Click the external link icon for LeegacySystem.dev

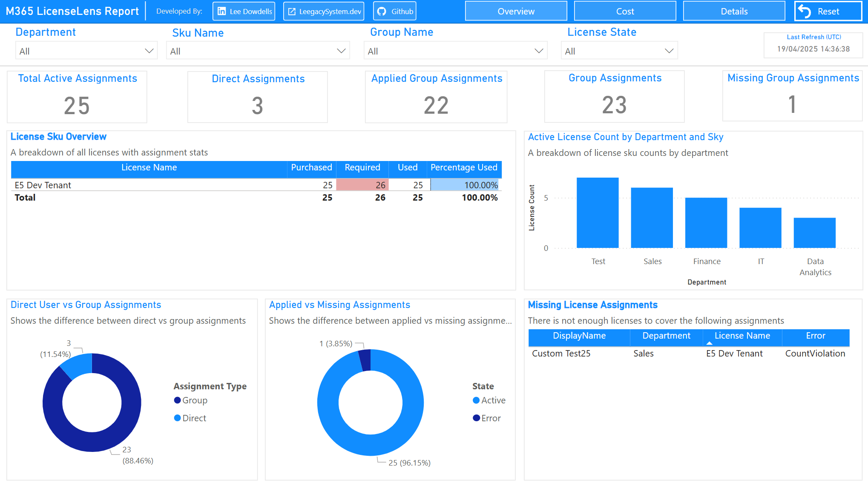[292, 12]
